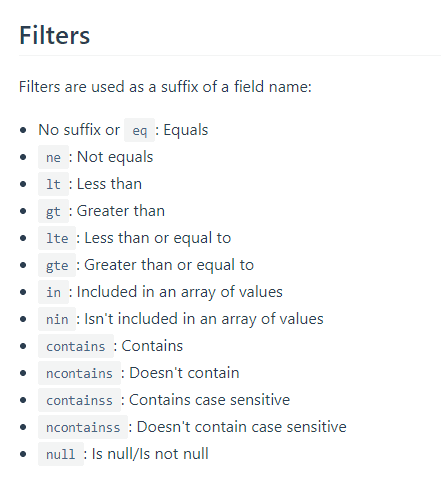Click 'Doesn't contain case sensitive' description
The width and height of the screenshot is (441, 498).
tap(242, 427)
